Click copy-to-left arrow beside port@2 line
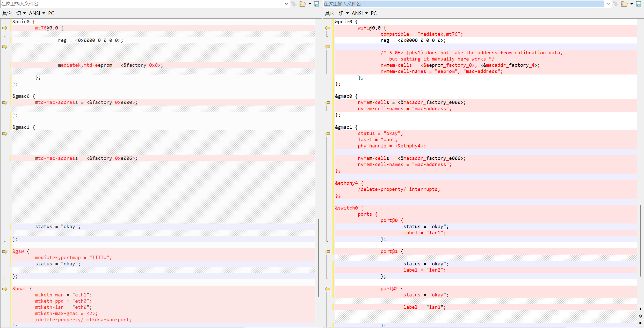The width and height of the screenshot is (644, 328). pos(328,289)
